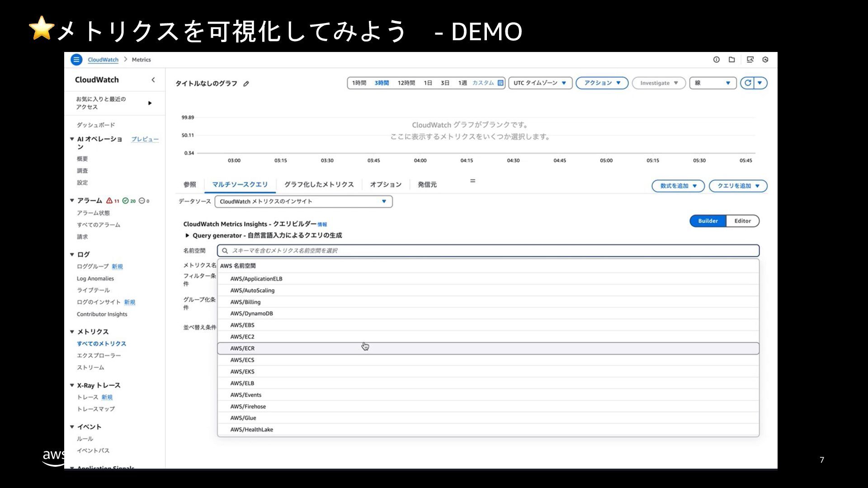Select the 12時間 time range option
The image size is (868, 488).
pyautogui.click(x=406, y=83)
